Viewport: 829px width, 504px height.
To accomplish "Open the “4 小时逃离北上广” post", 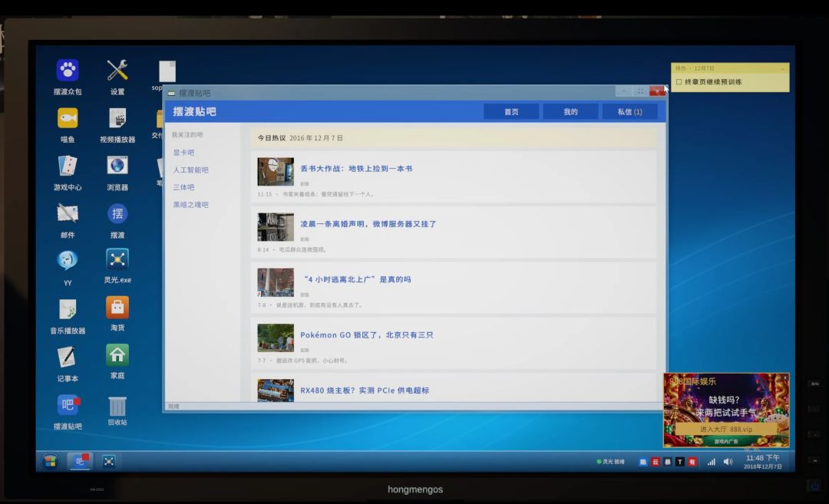I will pyautogui.click(x=356, y=279).
